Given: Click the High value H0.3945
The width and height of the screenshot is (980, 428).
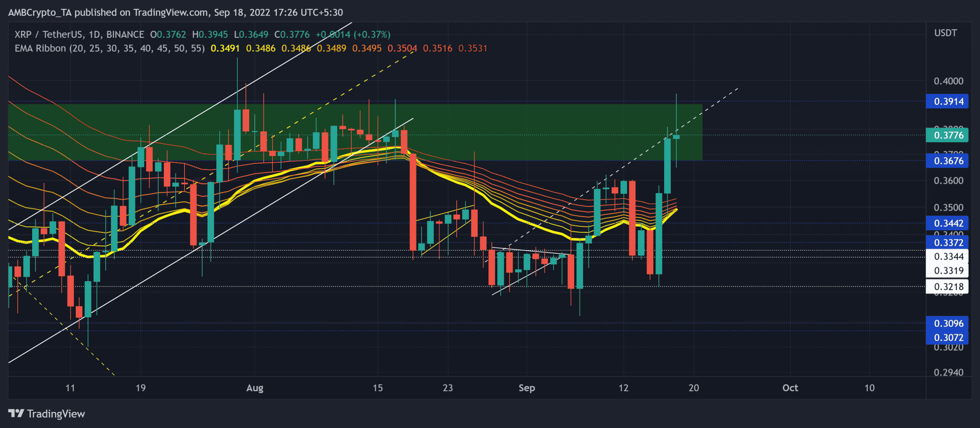Looking at the screenshot, I should click(210, 34).
